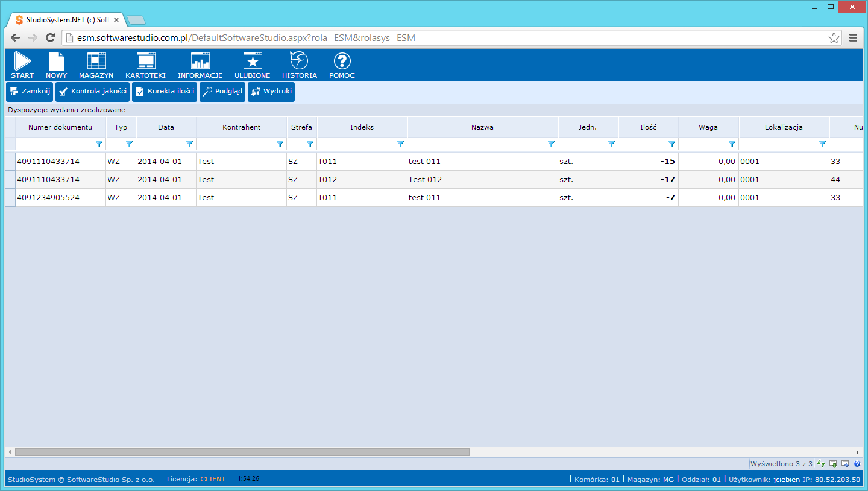
Task: Open filter menu for Jedn. column
Action: pos(612,144)
